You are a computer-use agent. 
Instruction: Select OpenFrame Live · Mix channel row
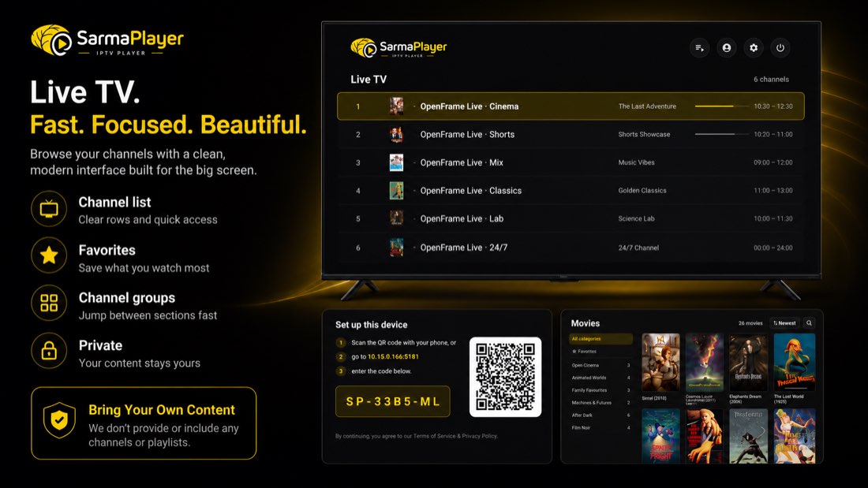tap(571, 162)
